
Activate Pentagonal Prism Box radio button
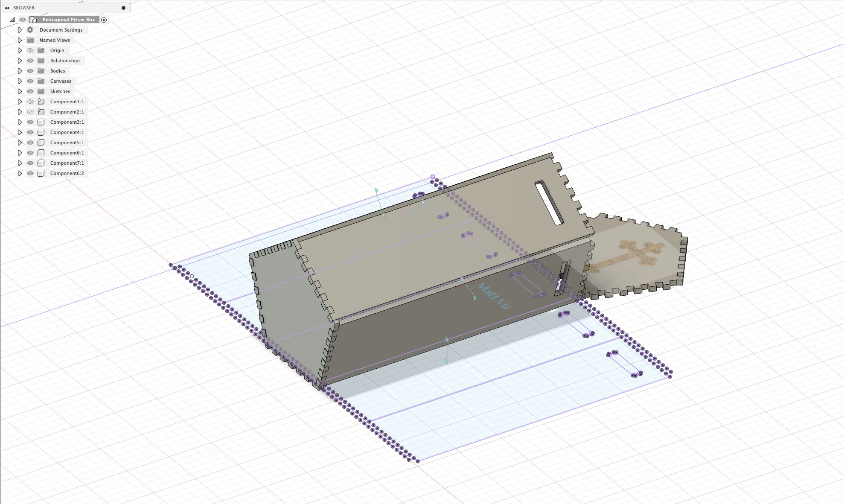[x=104, y=20]
